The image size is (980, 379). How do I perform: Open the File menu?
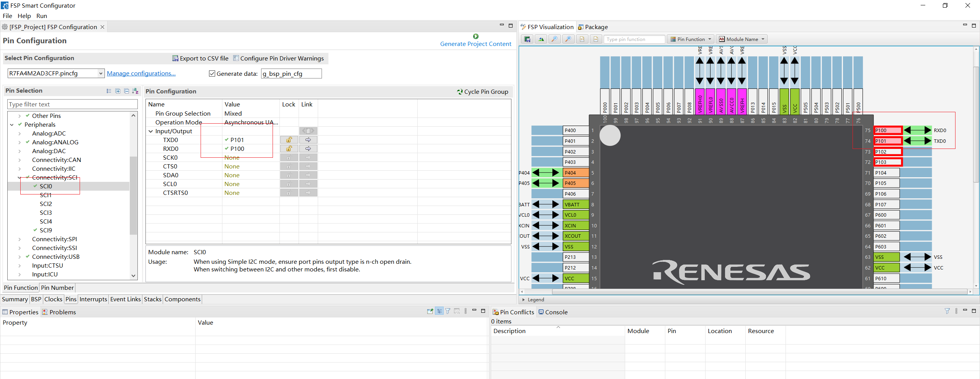click(x=7, y=16)
